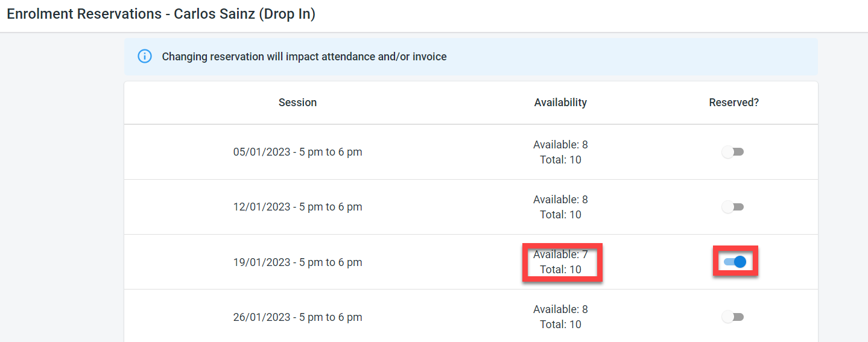Toggle on the 12/01/2023 session reservation
This screenshot has height=342, width=868.
(733, 207)
